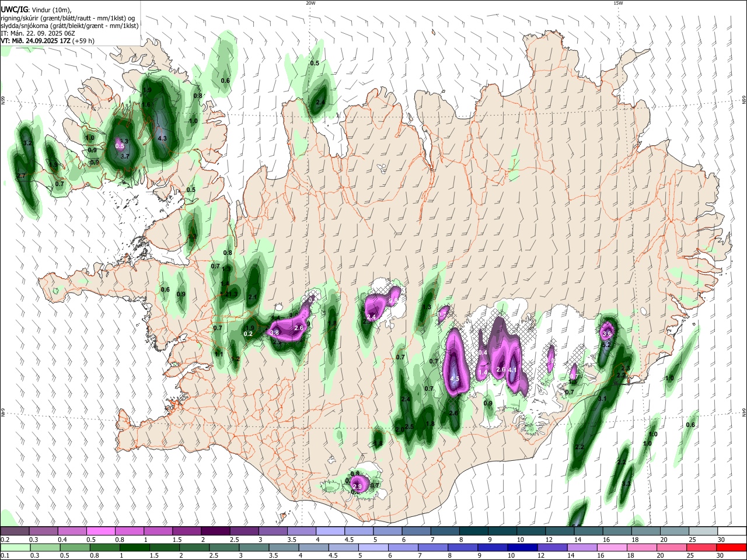Click the '5.2' rain value on the map
This screenshot has height=560, width=747.
coord(606,345)
